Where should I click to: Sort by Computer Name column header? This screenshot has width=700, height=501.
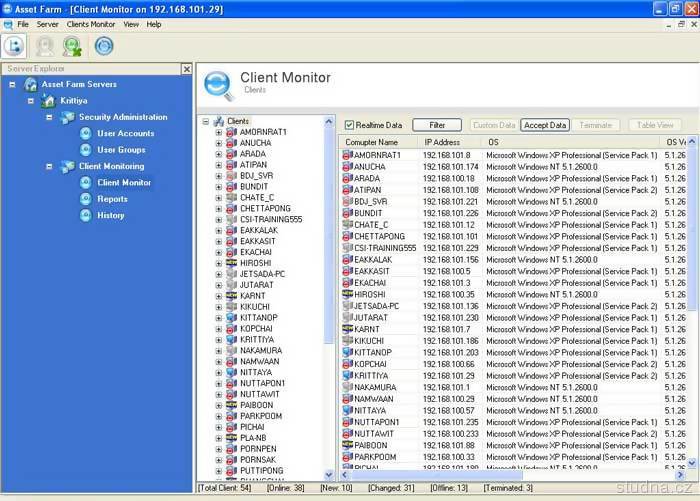[379, 142]
